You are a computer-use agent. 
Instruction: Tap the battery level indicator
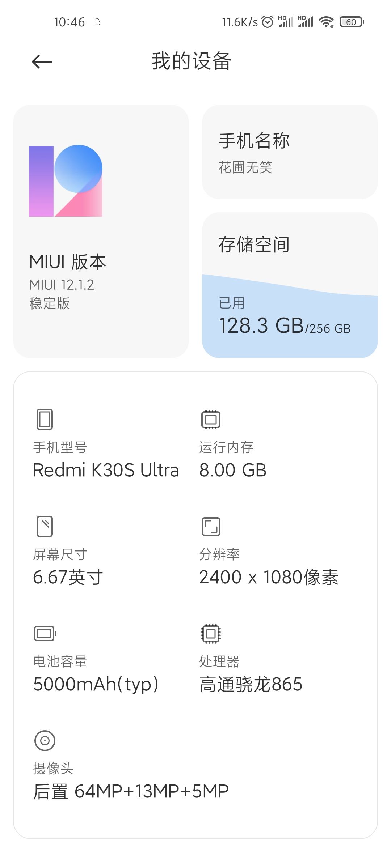click(x=352, y=22)
